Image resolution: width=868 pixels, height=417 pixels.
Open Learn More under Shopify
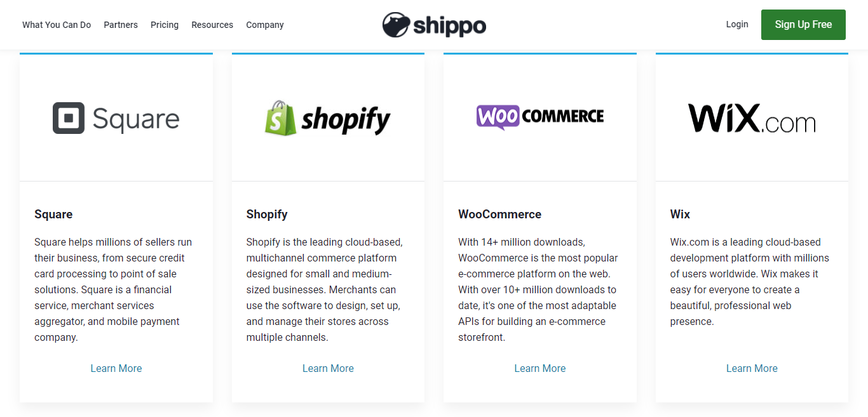point(328,368)
